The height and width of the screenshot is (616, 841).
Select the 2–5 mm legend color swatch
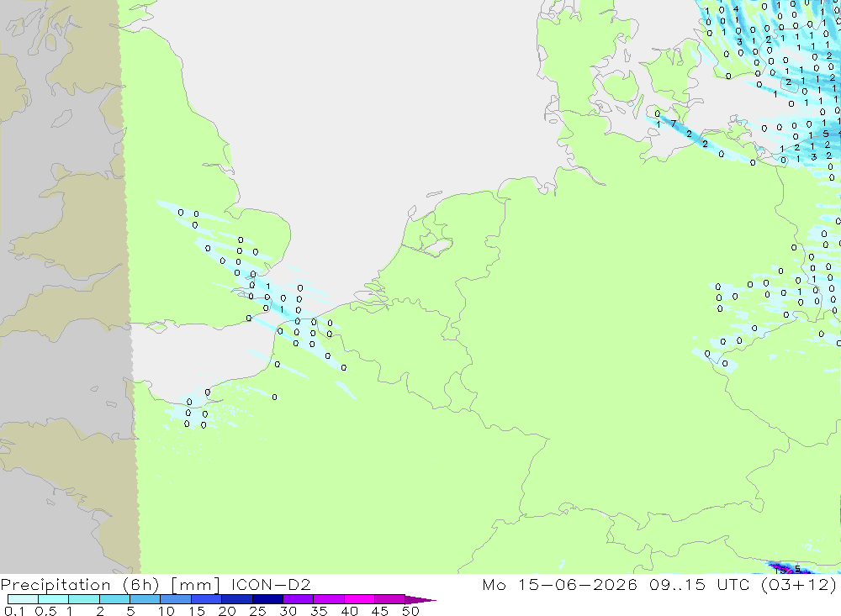pyautogui.click(x=114, y=599)
